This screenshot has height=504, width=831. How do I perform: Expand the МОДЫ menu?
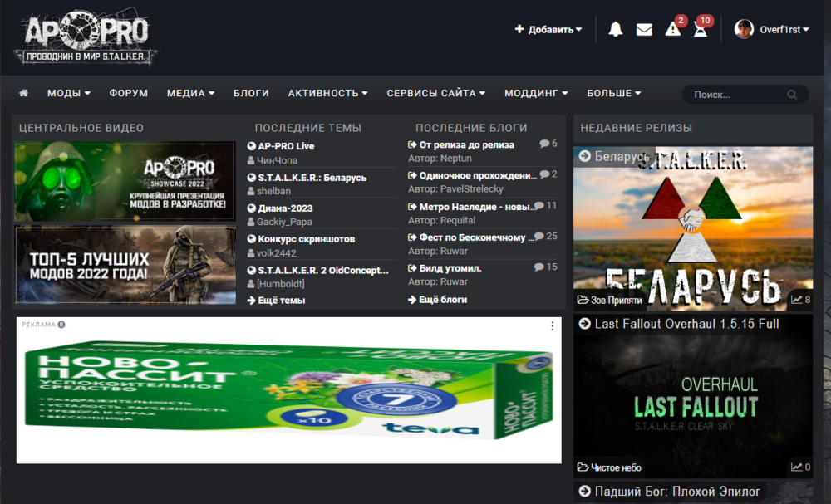point(69,93)
